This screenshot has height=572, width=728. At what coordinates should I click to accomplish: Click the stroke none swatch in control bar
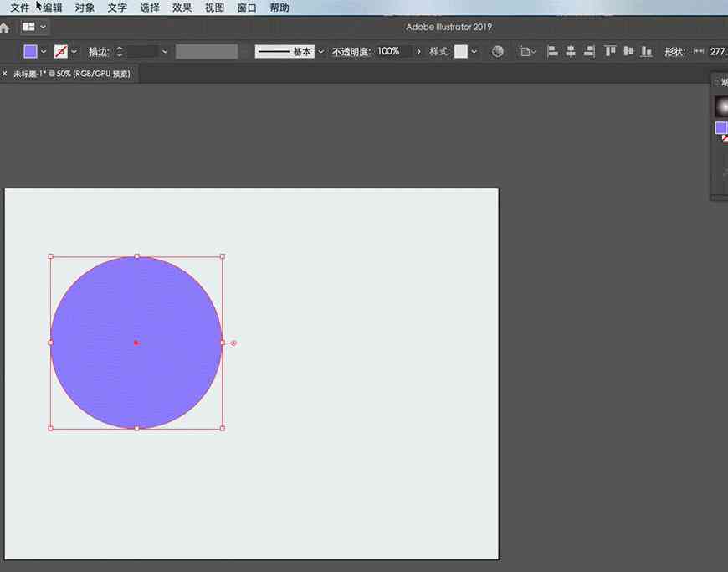pos(61,51)
